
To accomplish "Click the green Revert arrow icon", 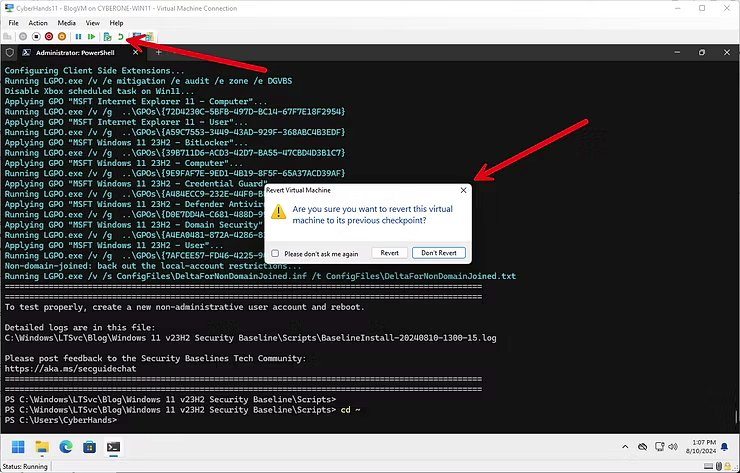I will 121,36.
